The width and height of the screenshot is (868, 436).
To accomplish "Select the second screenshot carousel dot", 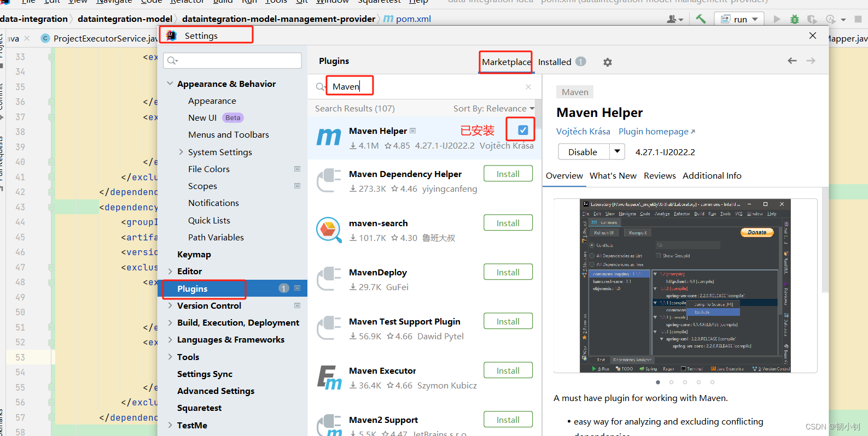I will click(x=672, y=382).
